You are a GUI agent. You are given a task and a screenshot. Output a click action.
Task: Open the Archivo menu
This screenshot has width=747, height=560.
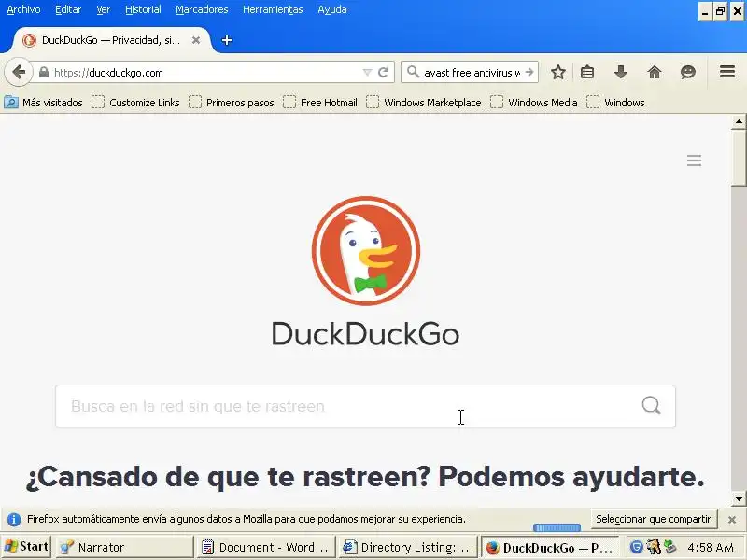click(x=24, y=9)
